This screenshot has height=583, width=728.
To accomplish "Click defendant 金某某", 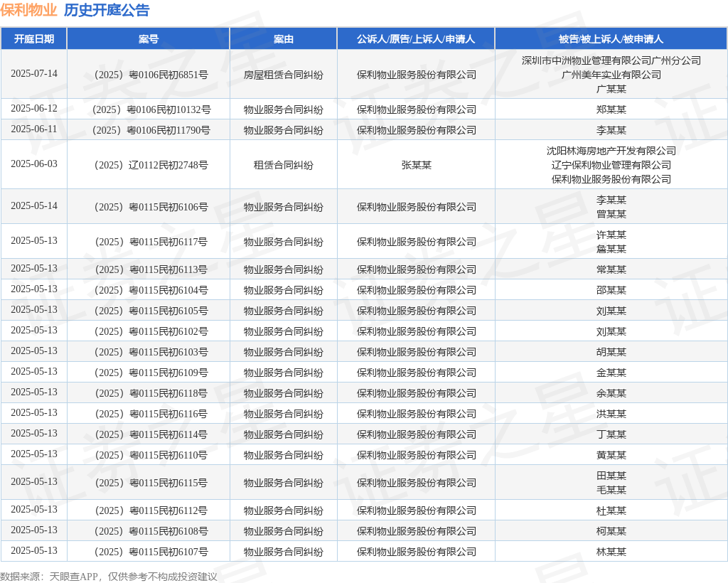I will pos(611,373).
